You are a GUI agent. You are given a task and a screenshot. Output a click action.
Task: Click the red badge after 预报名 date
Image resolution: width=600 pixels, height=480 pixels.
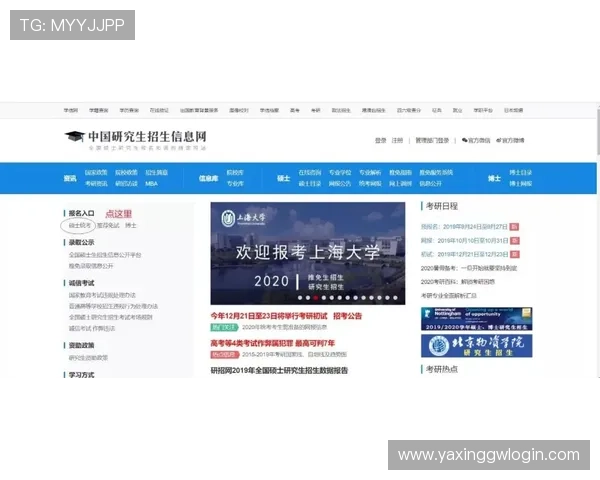click(514, 227)
